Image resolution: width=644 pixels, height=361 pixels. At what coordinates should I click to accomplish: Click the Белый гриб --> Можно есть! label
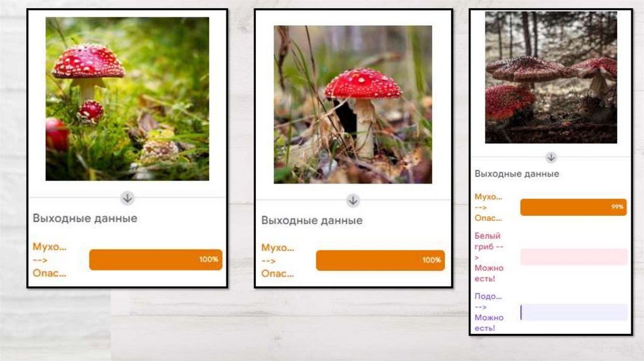[489, 257]
